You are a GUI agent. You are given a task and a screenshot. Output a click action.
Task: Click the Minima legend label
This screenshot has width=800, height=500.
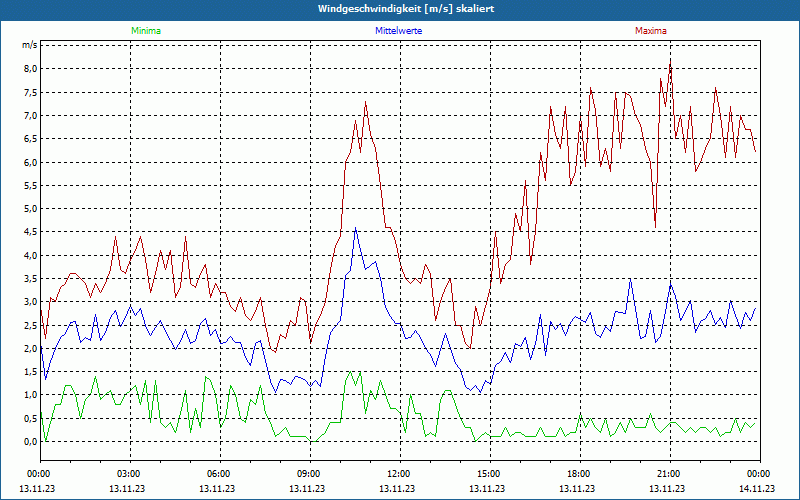[146, 31]
